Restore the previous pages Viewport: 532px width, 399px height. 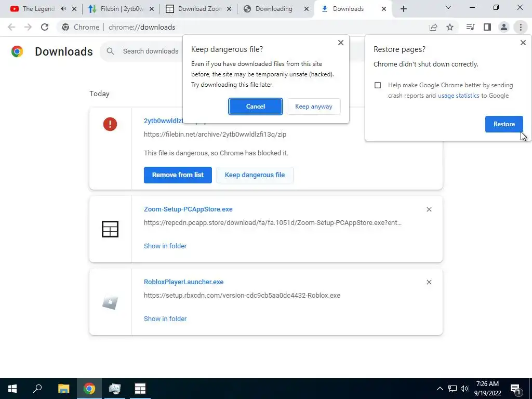(504, 124)
